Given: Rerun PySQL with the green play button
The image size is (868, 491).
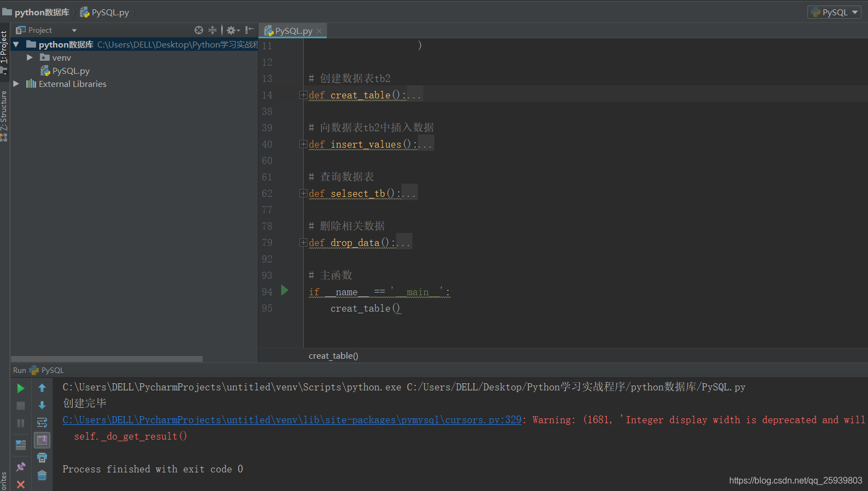Looking at the screenshot, I should [x=21, y=388].
